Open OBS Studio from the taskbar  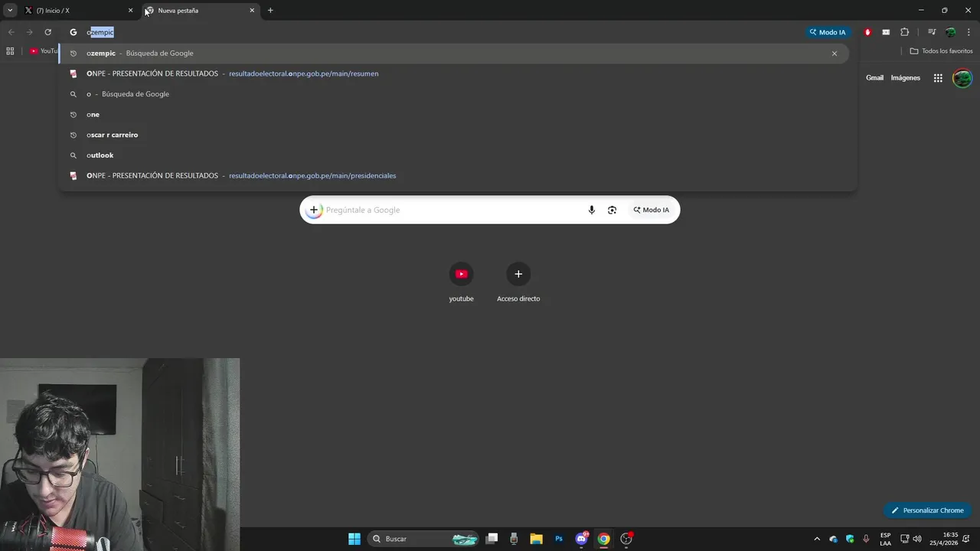tap(626, 539)
